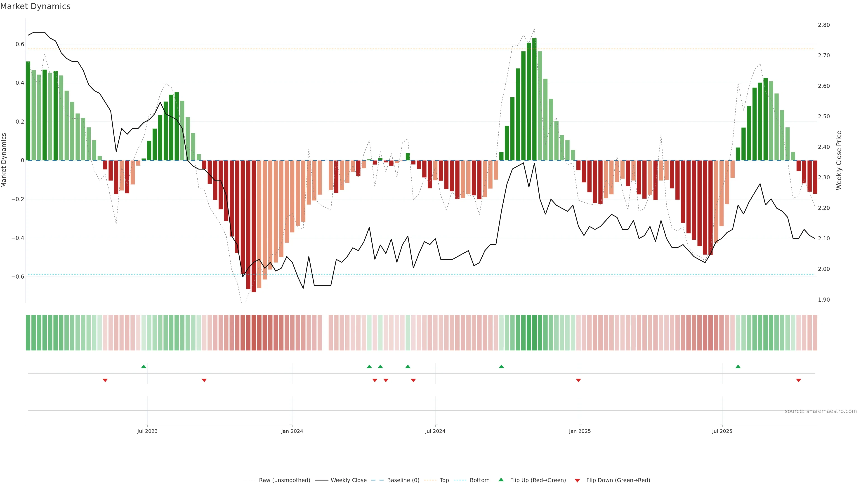This screenshot has height=488, width=868.
Task: Click the first green flip-up marker near Jul 2023
Action: 144,366
